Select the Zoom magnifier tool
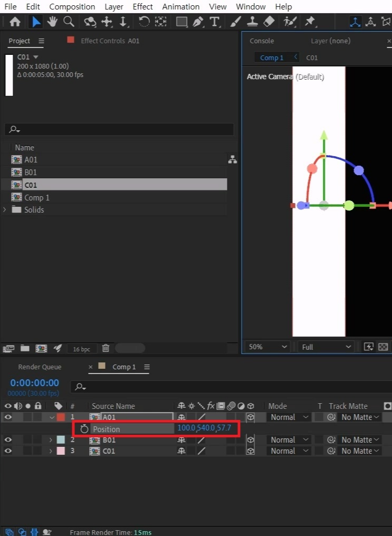The width and height of the screenshot is (392, 536). click(69, 22)
